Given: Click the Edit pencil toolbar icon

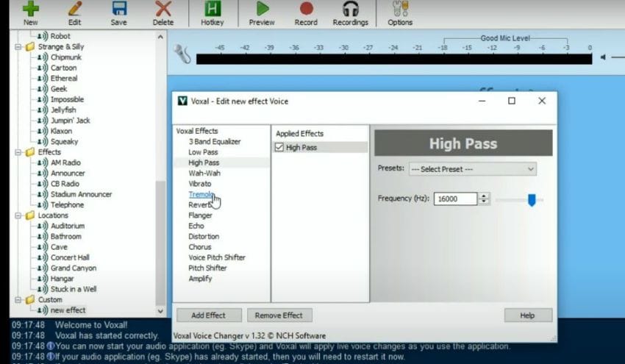Looking at the screenshot, I should pyautogui.click(x=74, y=9).
